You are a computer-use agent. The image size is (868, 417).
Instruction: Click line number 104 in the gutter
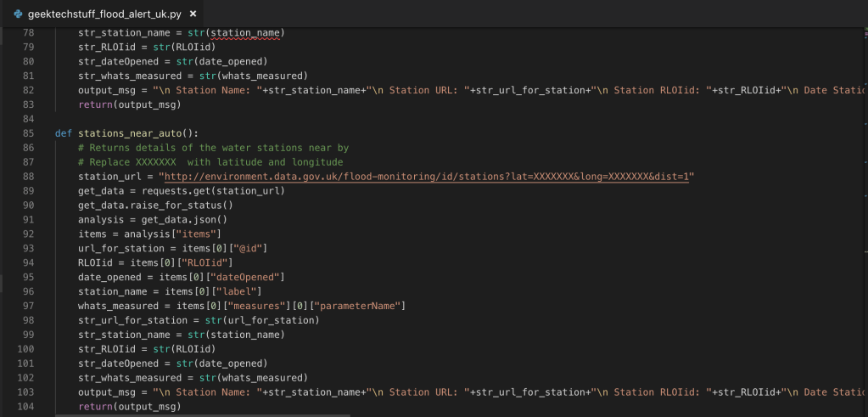(28, 407)
